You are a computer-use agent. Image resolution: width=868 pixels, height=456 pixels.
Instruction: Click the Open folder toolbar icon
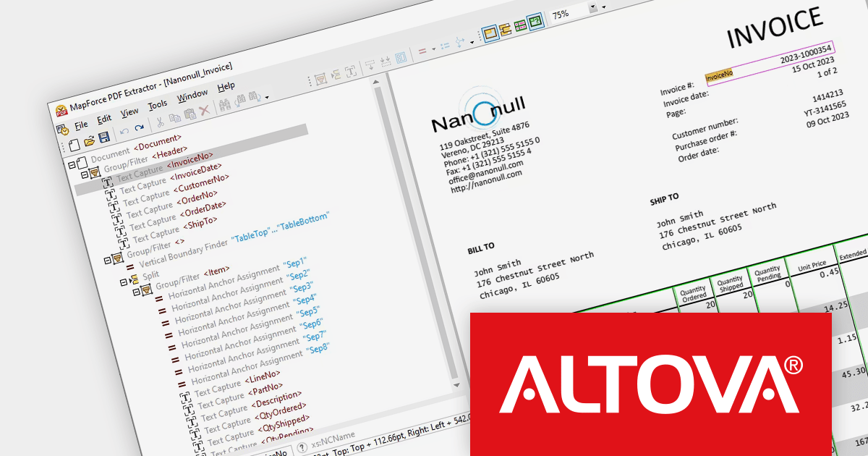point(90,141)
